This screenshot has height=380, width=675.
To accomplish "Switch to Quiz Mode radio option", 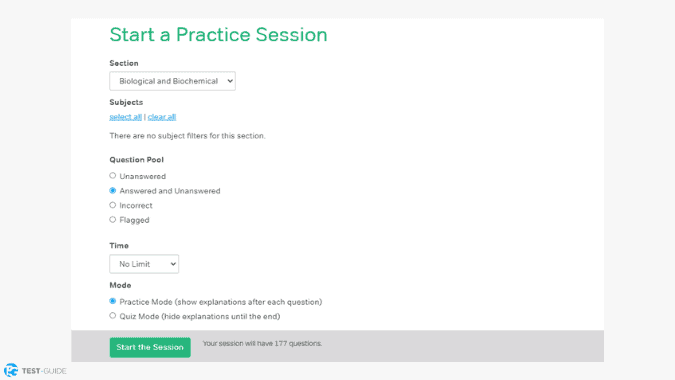I will click(113, 315).
